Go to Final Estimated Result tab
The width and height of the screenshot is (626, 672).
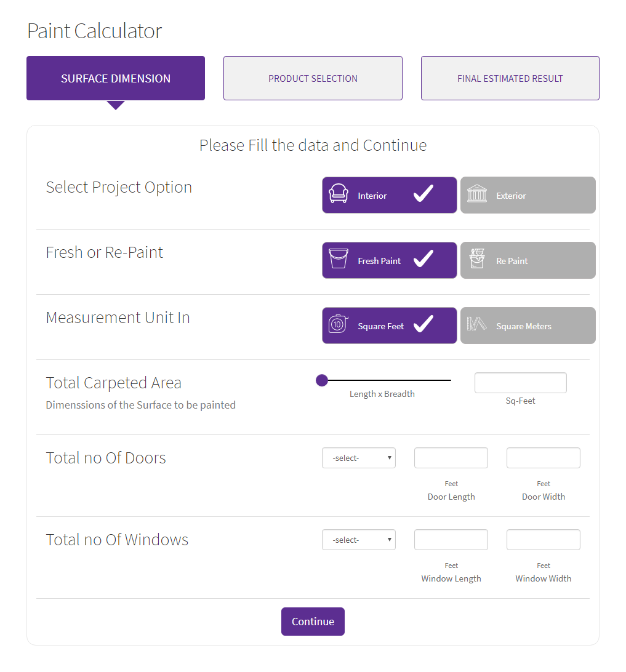[510, 78]
